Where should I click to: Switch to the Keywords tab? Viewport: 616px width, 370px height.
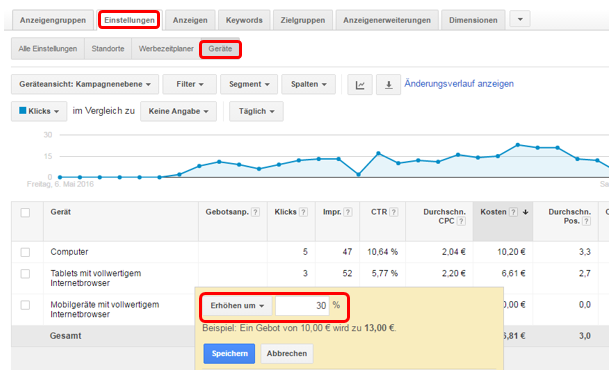pos(244,20)
